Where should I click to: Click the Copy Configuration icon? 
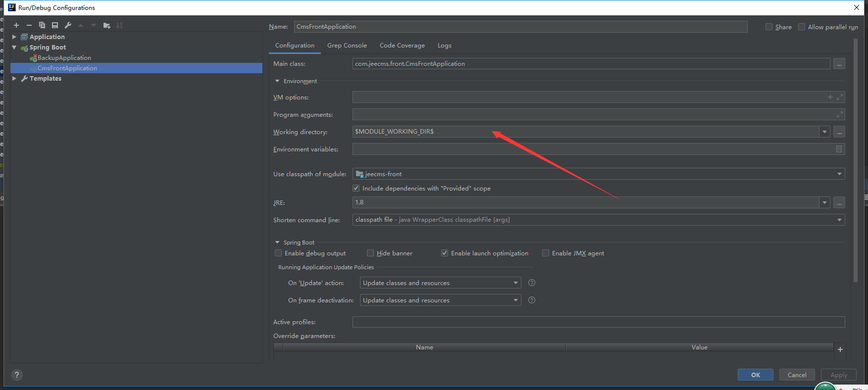[42, 25]
